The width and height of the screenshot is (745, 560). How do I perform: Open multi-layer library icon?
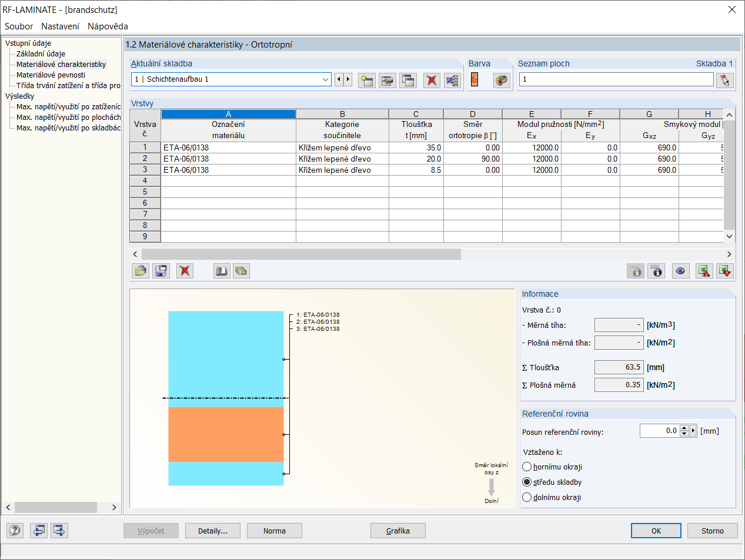pos(241,271)
